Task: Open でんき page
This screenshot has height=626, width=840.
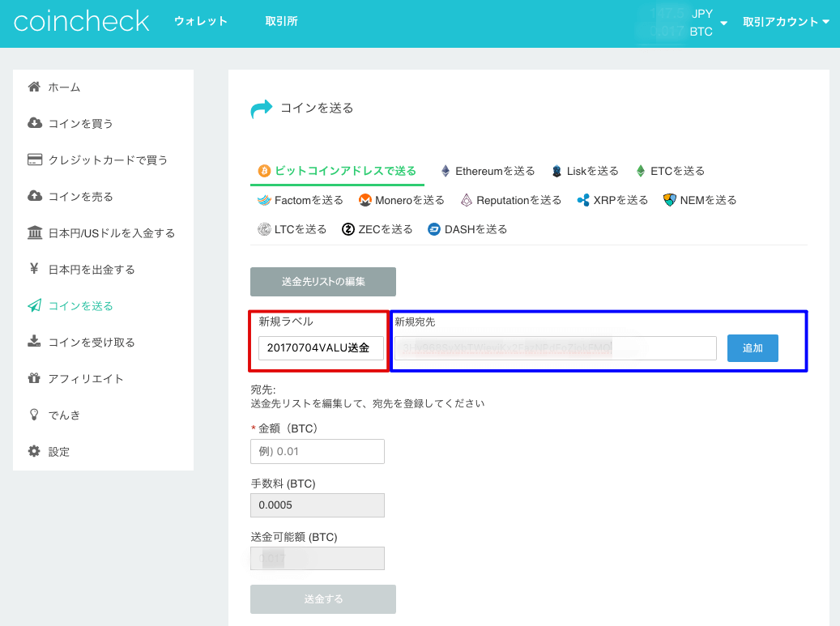Action: 64,415
